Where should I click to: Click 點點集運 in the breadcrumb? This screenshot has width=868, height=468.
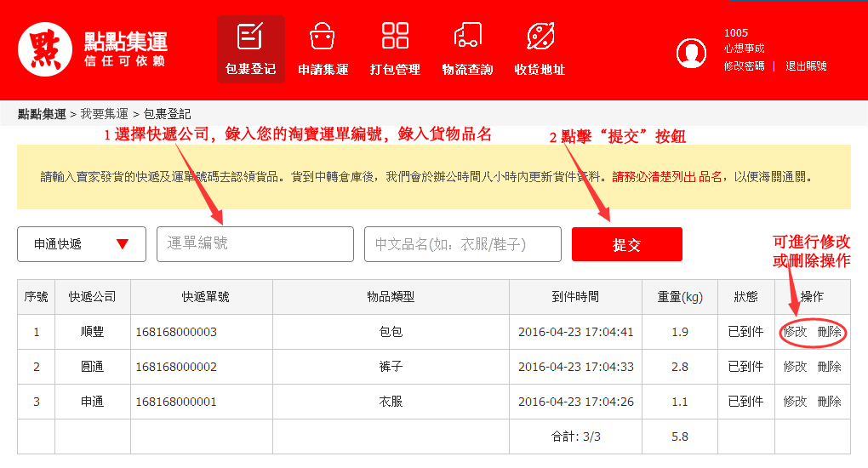(x=42, y=114)
